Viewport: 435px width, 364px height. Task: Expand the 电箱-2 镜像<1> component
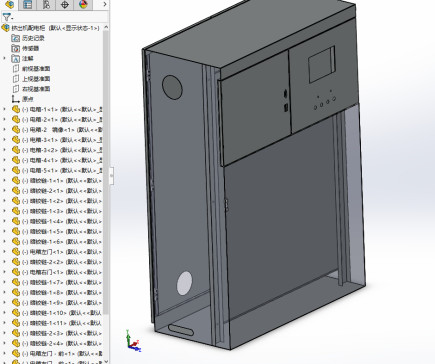[4, 129]
